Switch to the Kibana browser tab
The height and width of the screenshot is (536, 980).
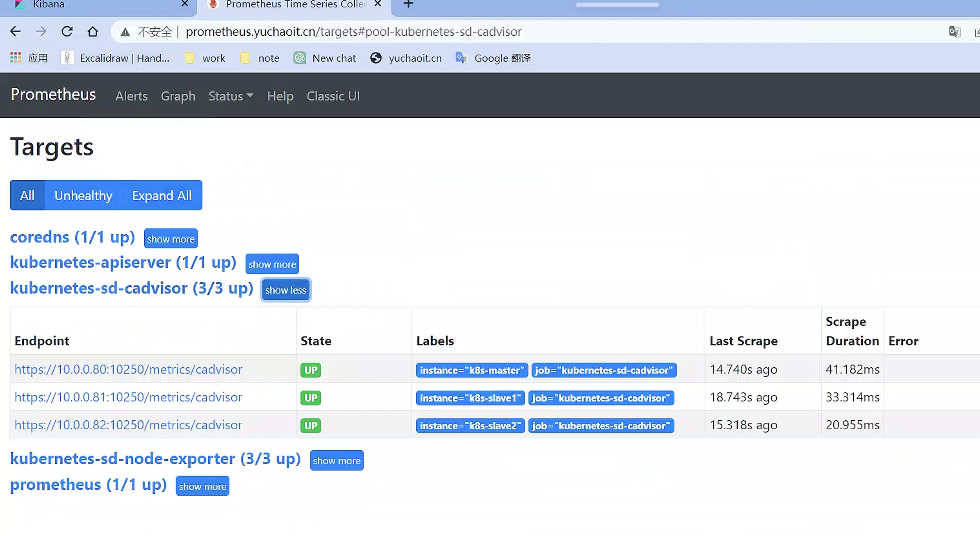(x=48, y=5)
